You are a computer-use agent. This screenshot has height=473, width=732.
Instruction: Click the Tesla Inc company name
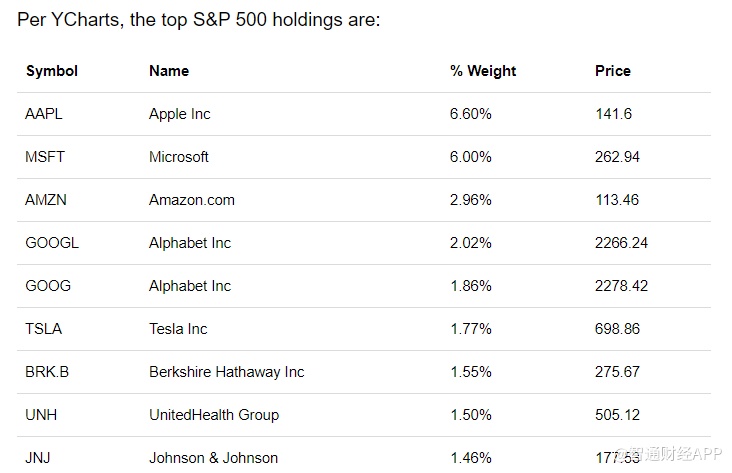[x=180, y=329]
